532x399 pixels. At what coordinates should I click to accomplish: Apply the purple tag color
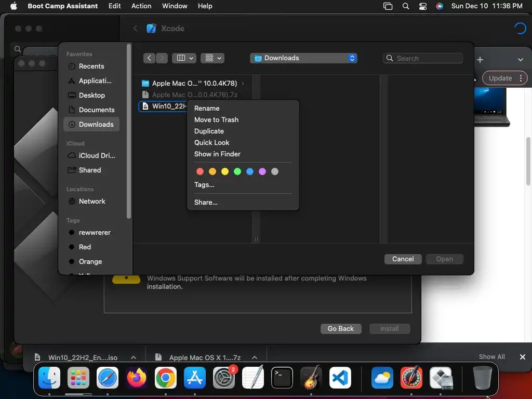pos(262,171)
